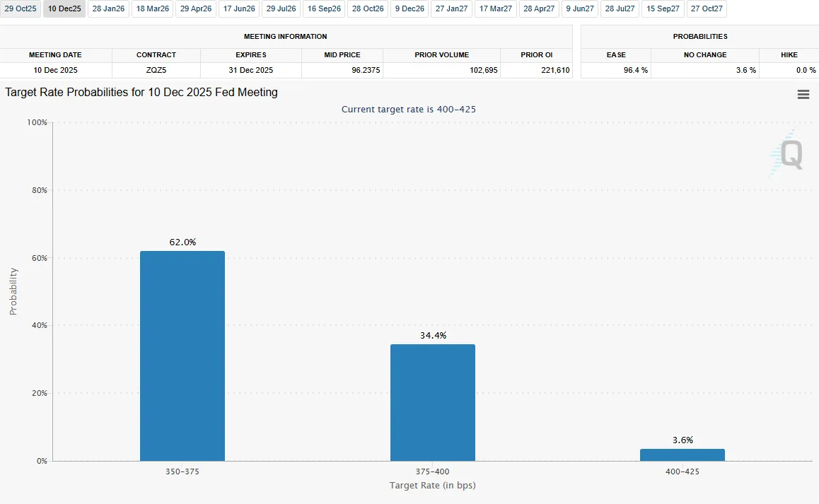Screen dimensions: 819x504
Task: Open the chart hamburger menu icon
Action: point(803,95)
